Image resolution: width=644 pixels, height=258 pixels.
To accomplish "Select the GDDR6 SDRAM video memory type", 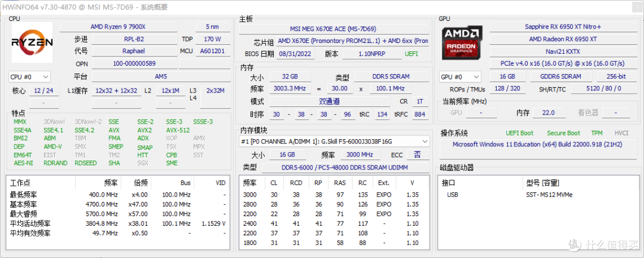I will 561,76.
